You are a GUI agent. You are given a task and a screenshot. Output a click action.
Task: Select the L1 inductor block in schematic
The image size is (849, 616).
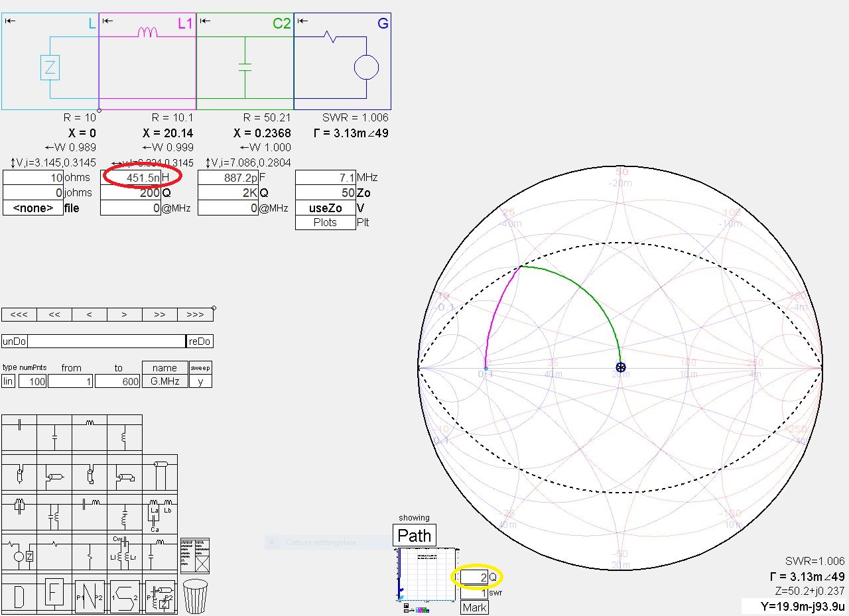coord(147,61)
